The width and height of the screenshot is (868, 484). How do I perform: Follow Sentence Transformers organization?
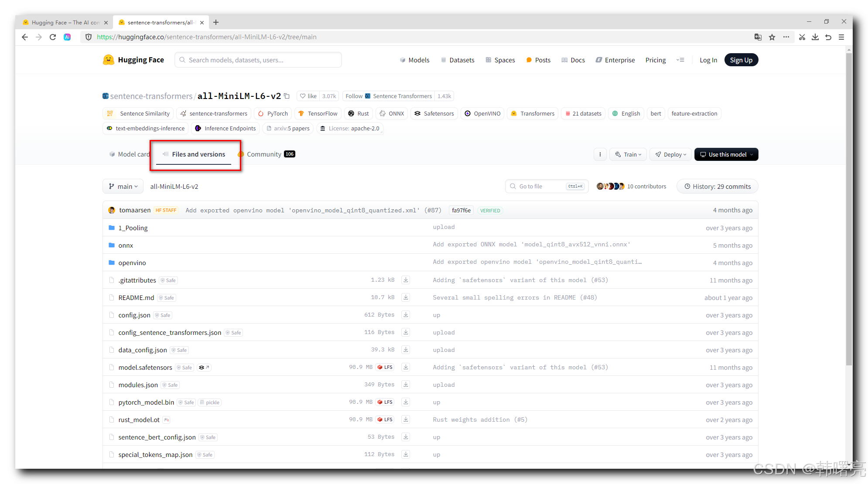tap(354, 96)
